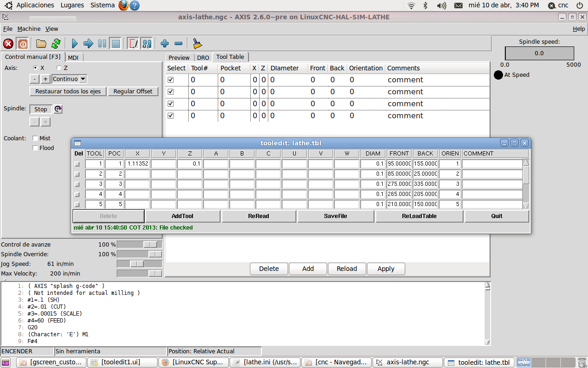Viewport: 588px width, 368px height.
Task: Click Add below the tool table
Action: [x=308, y=269]
